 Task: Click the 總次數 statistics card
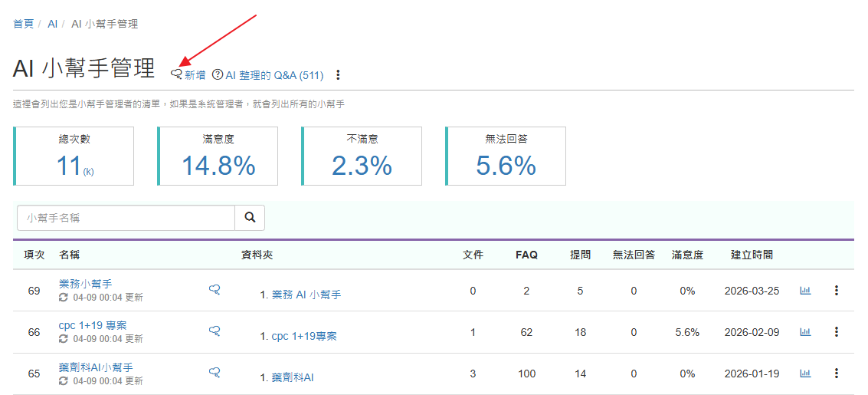click(74, 156)
